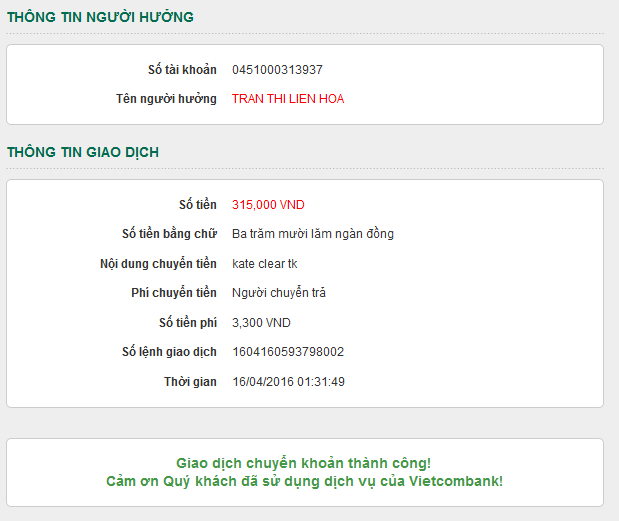Select text Ba trăm mười lăm ngàn đồng
619x521 pixels.
coord(313,234)
